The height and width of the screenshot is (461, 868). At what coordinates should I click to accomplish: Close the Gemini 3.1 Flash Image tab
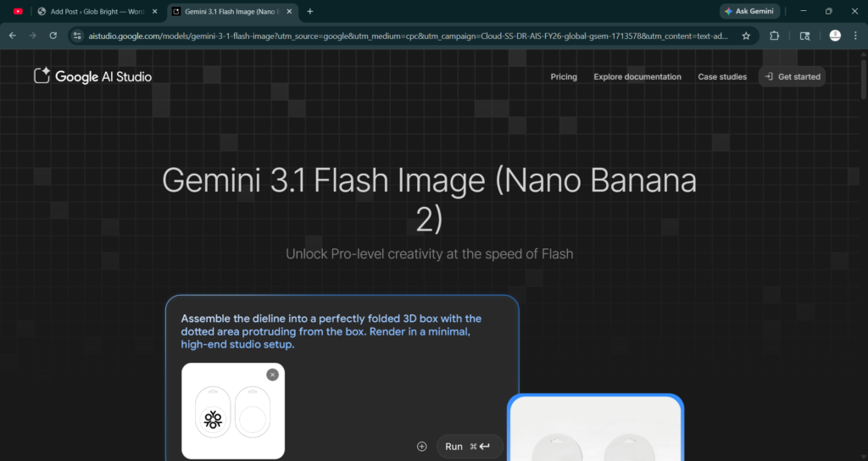click(x=290, y=11)
